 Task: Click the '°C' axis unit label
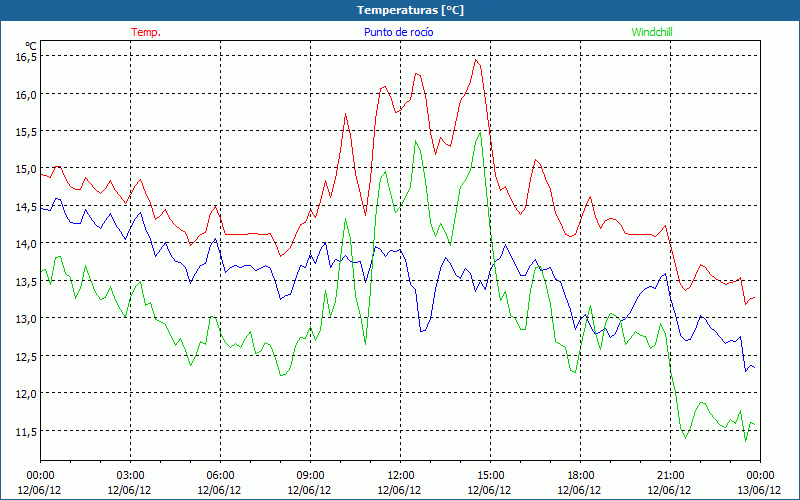pyautogui.click(x=31, y=46)
